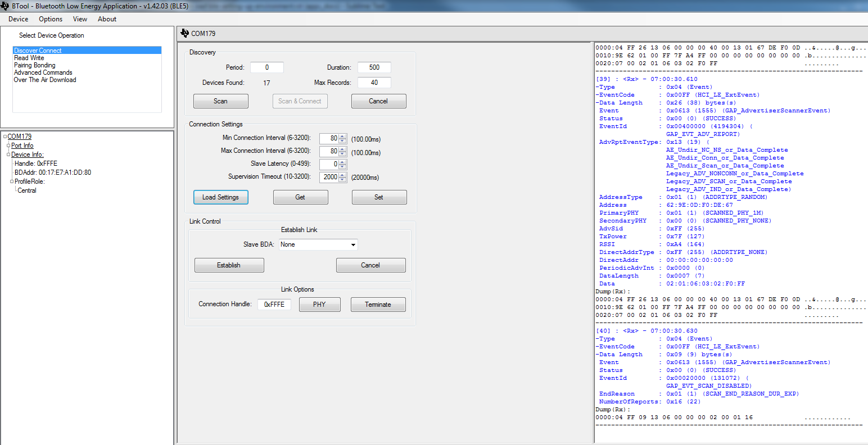The width and height of the screenshot is (868, 445).
Task: Click Establish to create a link
Action: point(229,265)
